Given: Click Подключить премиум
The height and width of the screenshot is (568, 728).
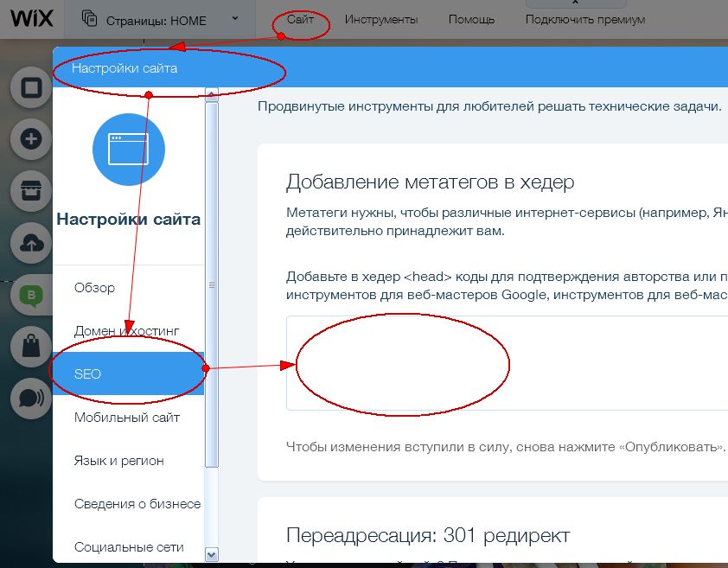Looking at the screenshot, I should tap(585, 20).
